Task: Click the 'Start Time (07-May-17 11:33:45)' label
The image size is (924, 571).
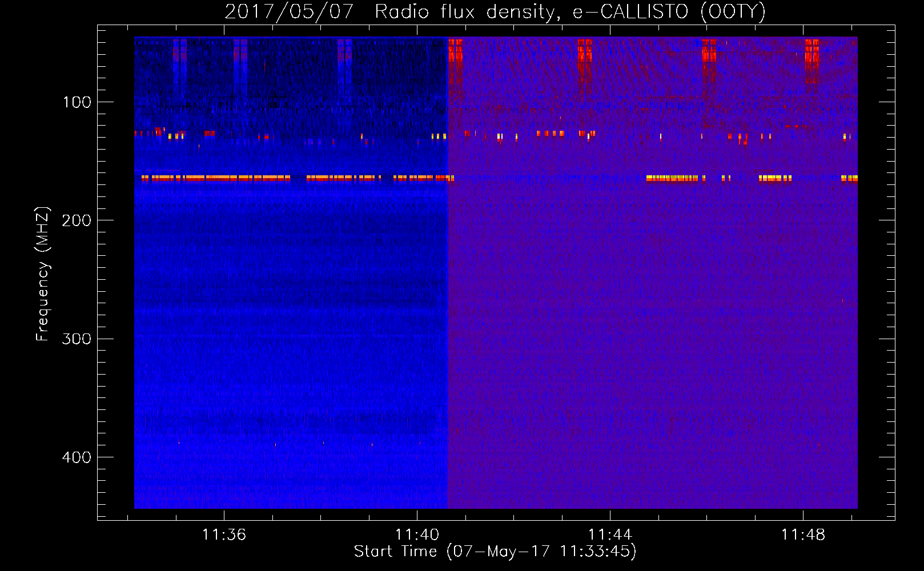Action: click(495, 552)
